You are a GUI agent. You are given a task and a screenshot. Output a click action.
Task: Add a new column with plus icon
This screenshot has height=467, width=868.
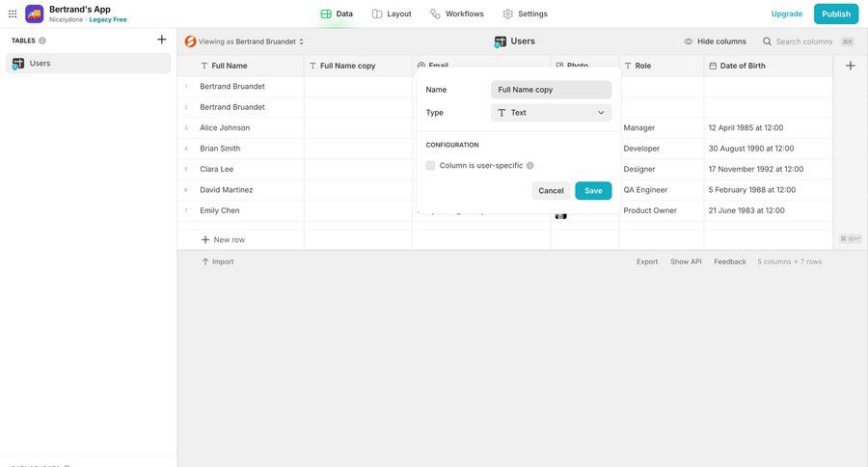(x=850, y=66)
